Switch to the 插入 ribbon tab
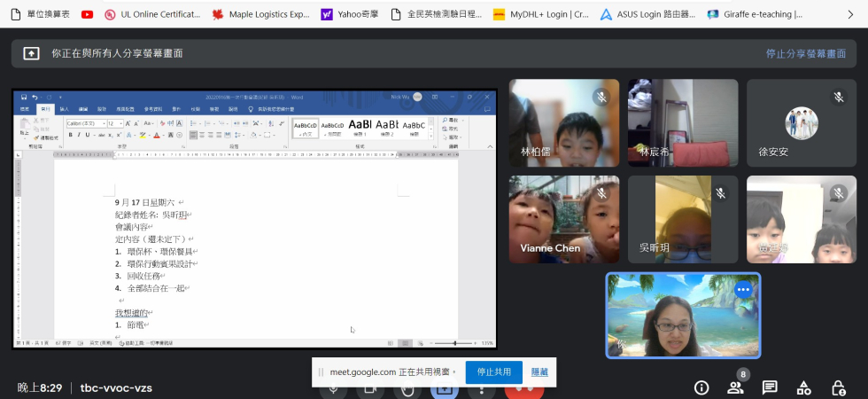The image size is (868, 399). click(x=64, y=109)
